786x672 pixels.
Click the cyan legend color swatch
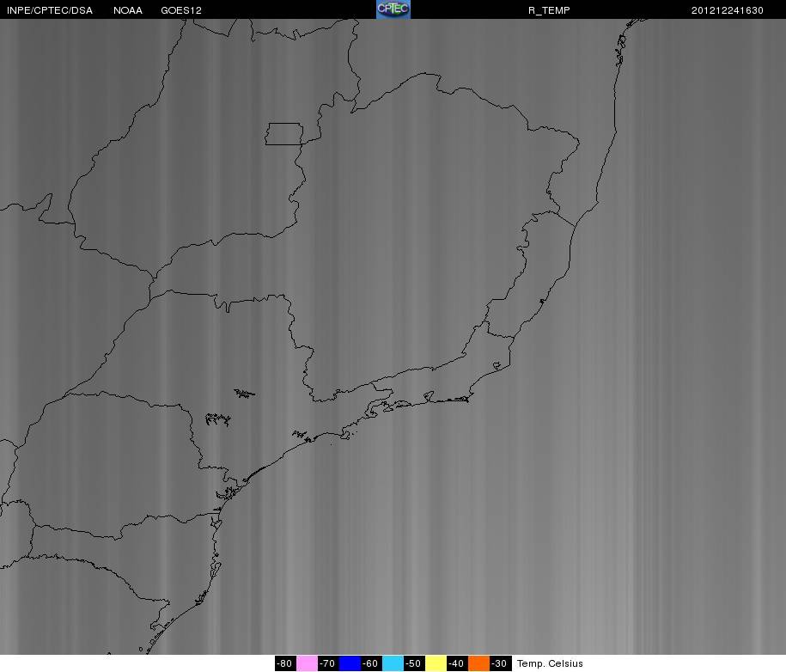point(393,663)
